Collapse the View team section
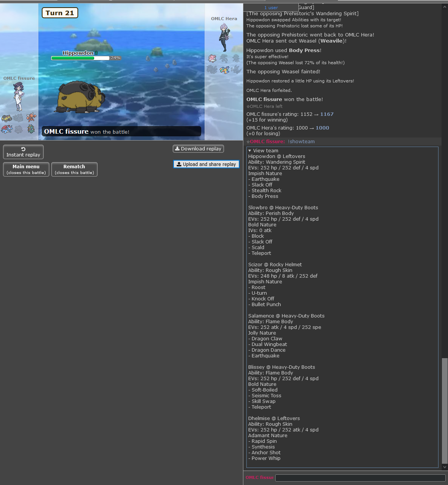Image resolution: width=448 pixels, height=485 pixels. [x=263, y=151]
